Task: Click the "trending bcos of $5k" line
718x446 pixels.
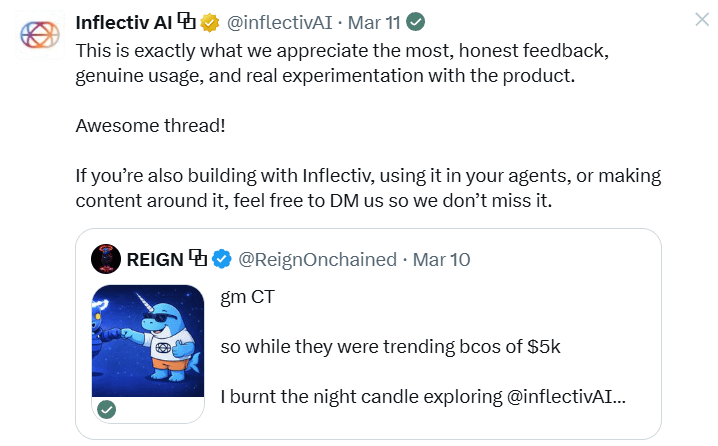Action: 391,347
